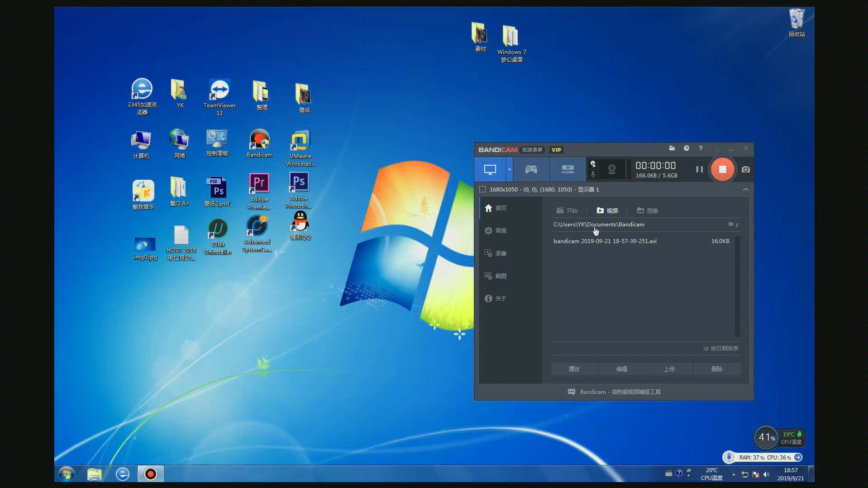Select TeamViewer 13 desktop shortcut
Image resolution: width=868 pixels, height=488 pixels.
tap(219, 97)
